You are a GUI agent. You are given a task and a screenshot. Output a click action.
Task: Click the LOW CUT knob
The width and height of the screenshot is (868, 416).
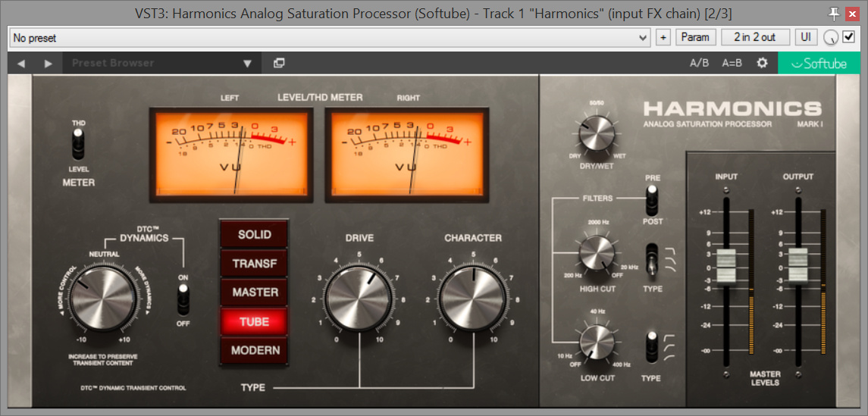click(597, 343)
